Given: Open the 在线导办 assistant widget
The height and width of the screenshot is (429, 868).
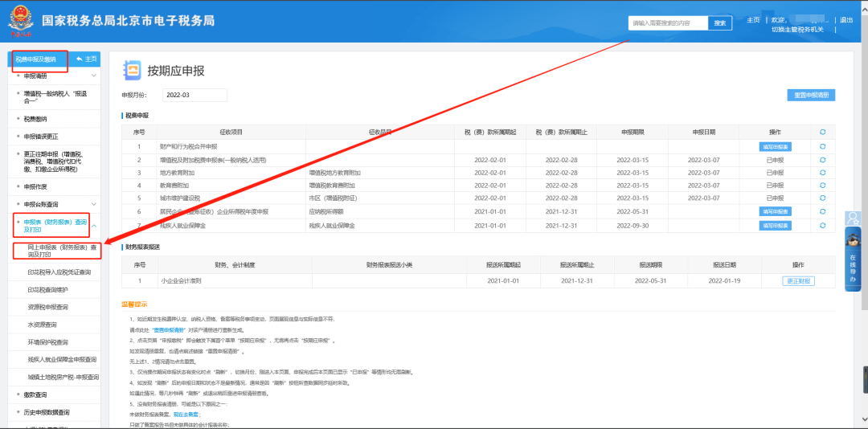Looking at the screenshot, I should click(x=853, y=259).
